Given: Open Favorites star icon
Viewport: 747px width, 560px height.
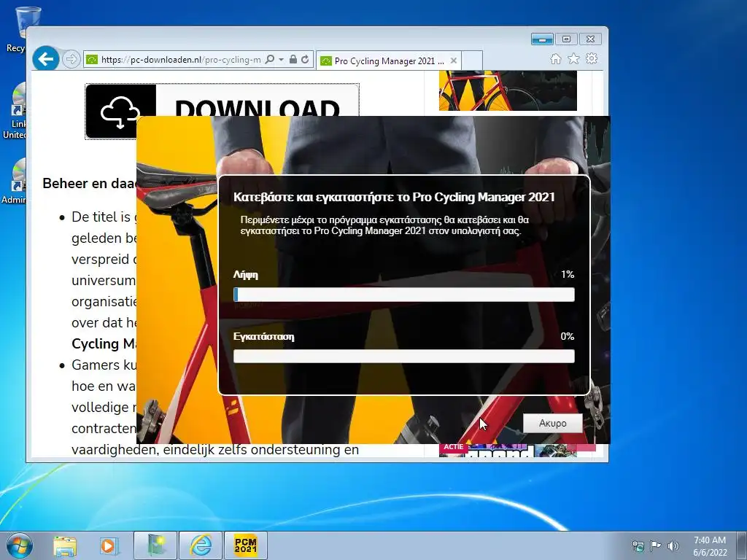Looking at the screenshot, I should tap(573, 58).
